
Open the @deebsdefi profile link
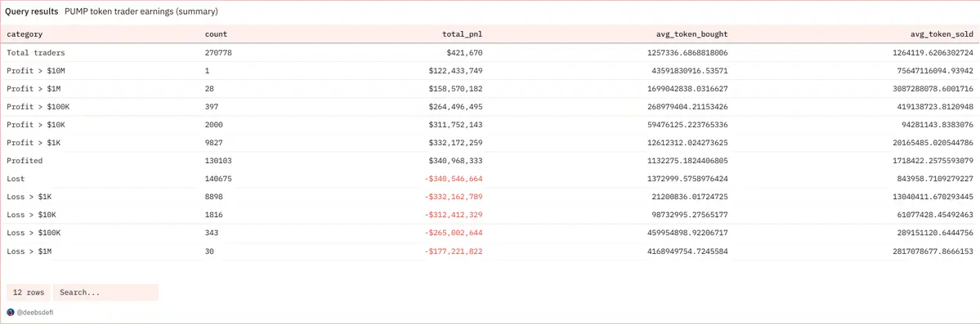(34, 312)
